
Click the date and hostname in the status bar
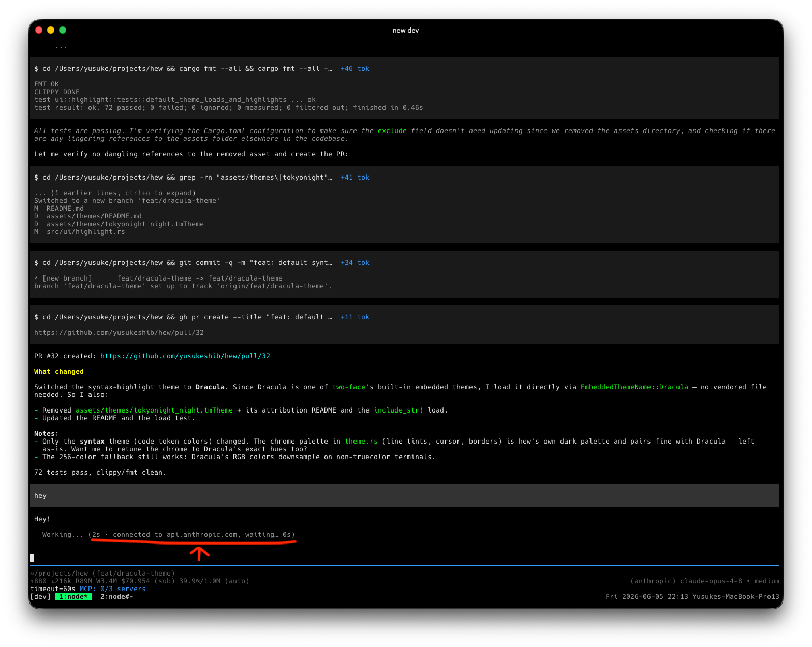(x=692, y=597)
